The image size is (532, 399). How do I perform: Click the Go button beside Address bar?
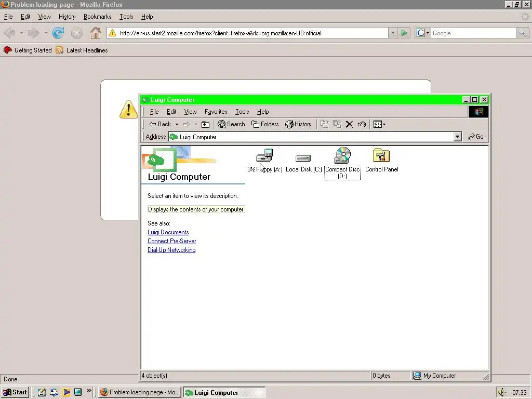[x=476, y=137]
